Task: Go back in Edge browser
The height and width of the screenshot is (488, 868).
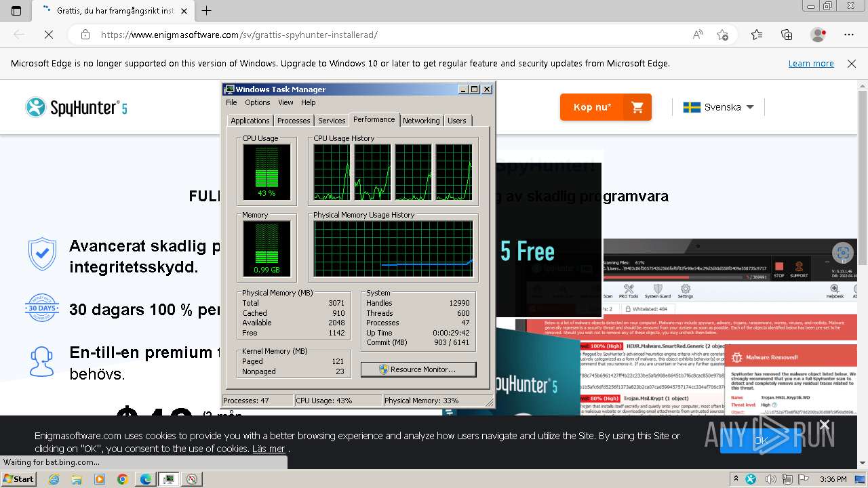Action: pos(19,35)
